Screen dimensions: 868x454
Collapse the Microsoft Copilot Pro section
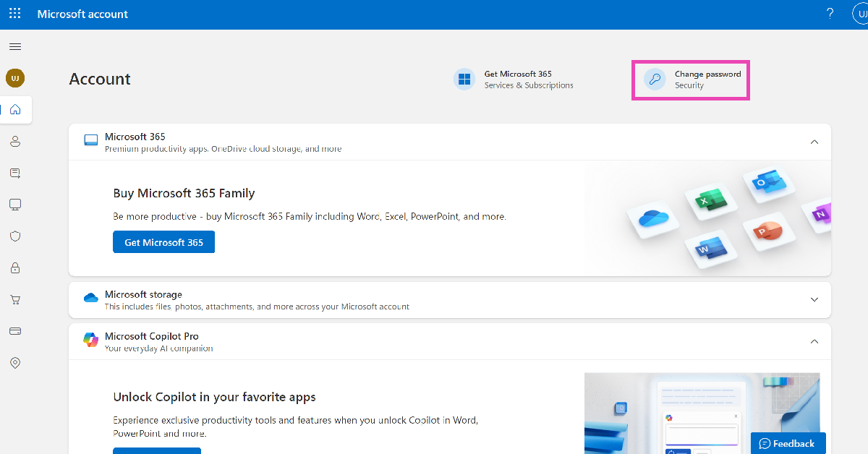[814, 342]
